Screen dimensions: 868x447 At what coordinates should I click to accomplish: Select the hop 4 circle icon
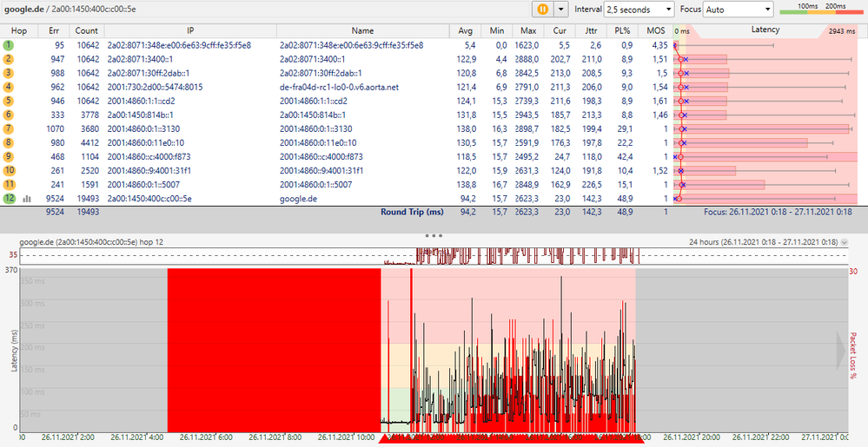(9, 87)
